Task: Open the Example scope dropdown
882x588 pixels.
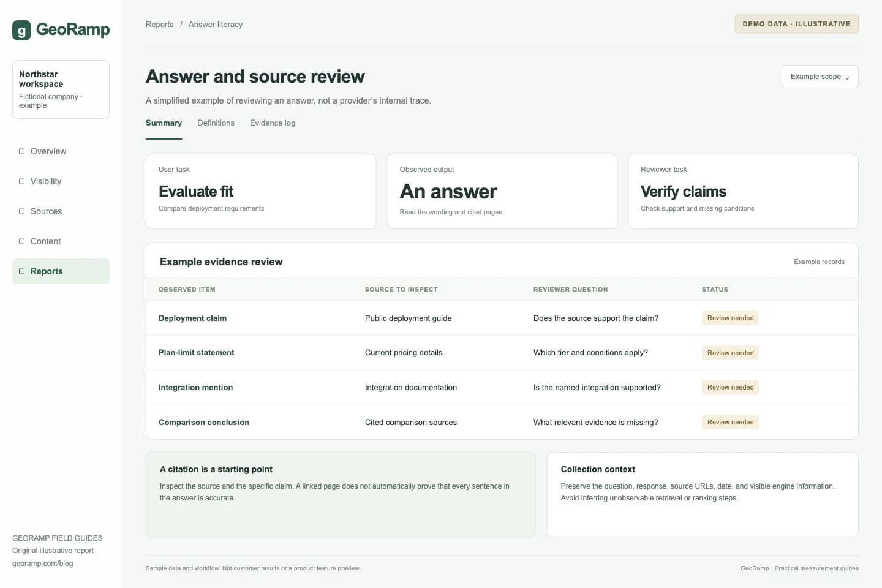Action: coord(820,77)
